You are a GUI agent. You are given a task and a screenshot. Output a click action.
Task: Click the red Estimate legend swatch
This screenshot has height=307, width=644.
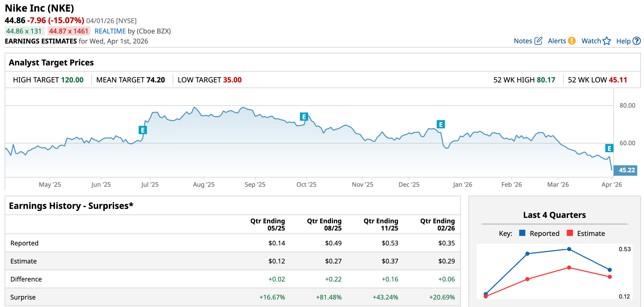point(570,233)
